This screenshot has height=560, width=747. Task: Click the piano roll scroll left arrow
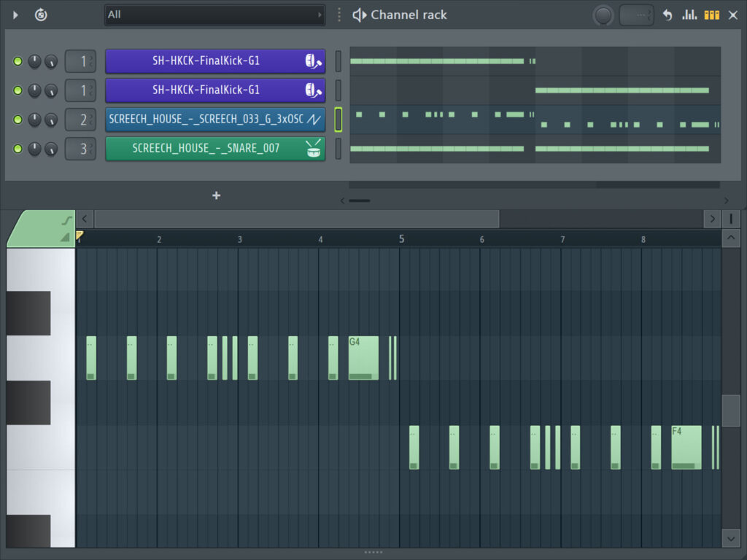tap(85, 219)
